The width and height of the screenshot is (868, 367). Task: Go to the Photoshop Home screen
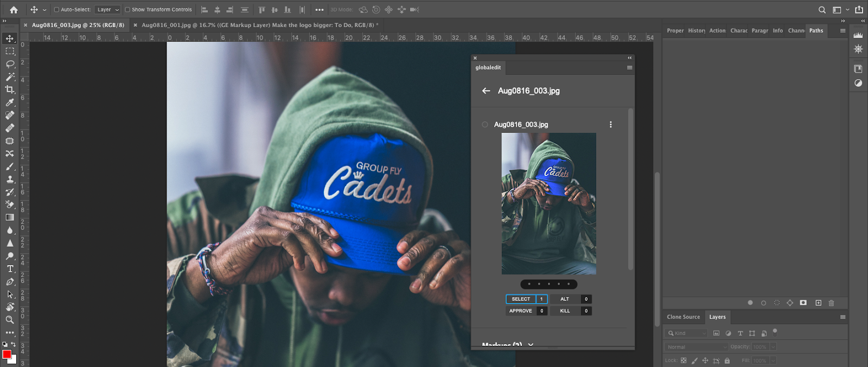coord(14,10)
